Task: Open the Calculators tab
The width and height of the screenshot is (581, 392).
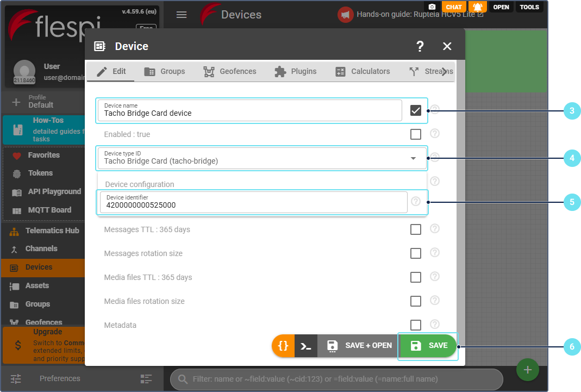Action: [363, 71]
